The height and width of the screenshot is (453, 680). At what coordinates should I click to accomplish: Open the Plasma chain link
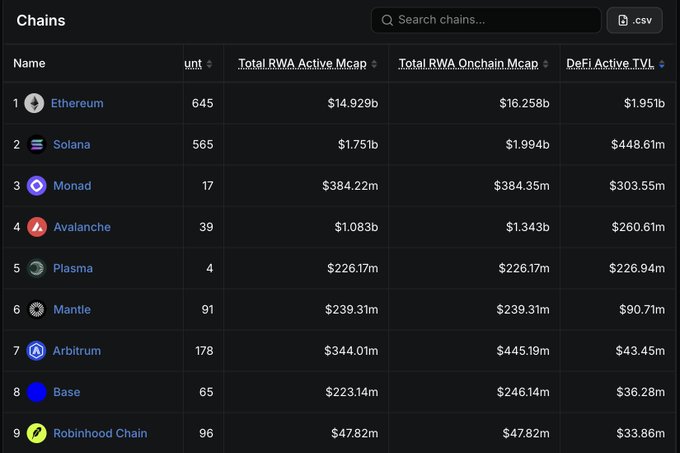click(x=73, y=268)
